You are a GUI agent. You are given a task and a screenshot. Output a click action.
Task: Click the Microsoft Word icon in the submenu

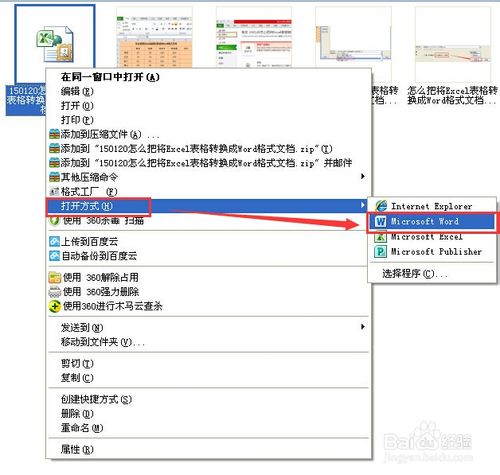pos(380,221)
